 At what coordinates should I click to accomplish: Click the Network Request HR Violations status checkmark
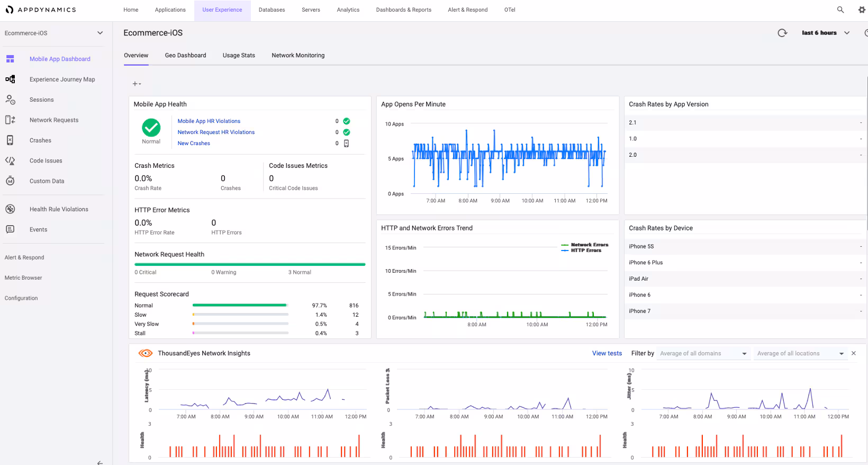[347, 132]
